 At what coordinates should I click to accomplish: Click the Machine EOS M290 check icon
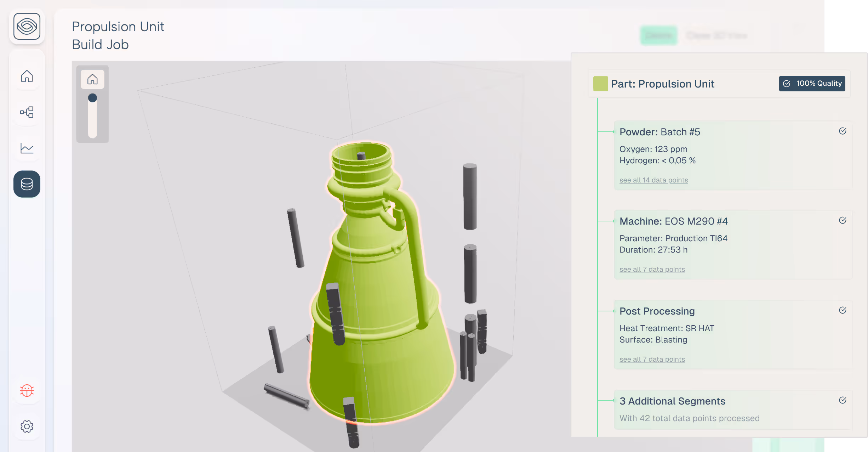[x=843, y=220]
